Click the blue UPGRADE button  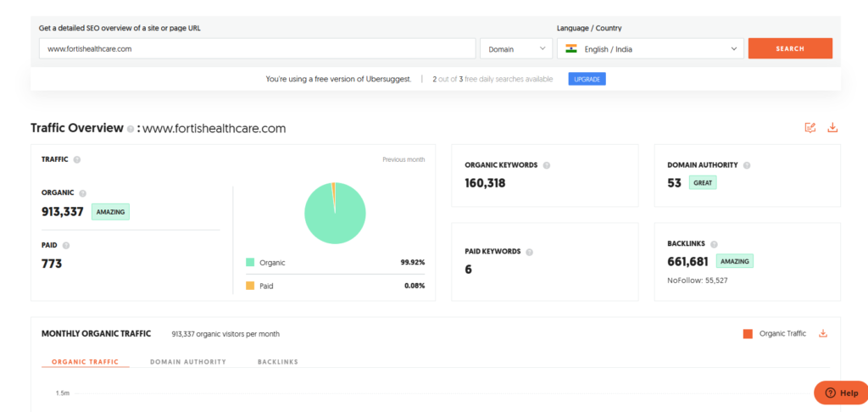pyautogui.click(x=587, y=79)
